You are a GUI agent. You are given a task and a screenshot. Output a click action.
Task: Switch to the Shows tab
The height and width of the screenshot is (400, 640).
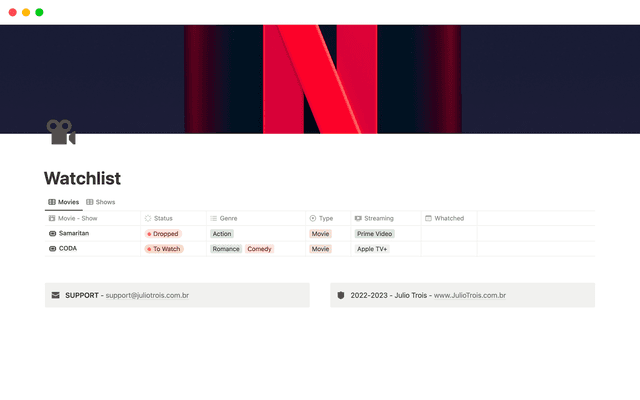100,202
